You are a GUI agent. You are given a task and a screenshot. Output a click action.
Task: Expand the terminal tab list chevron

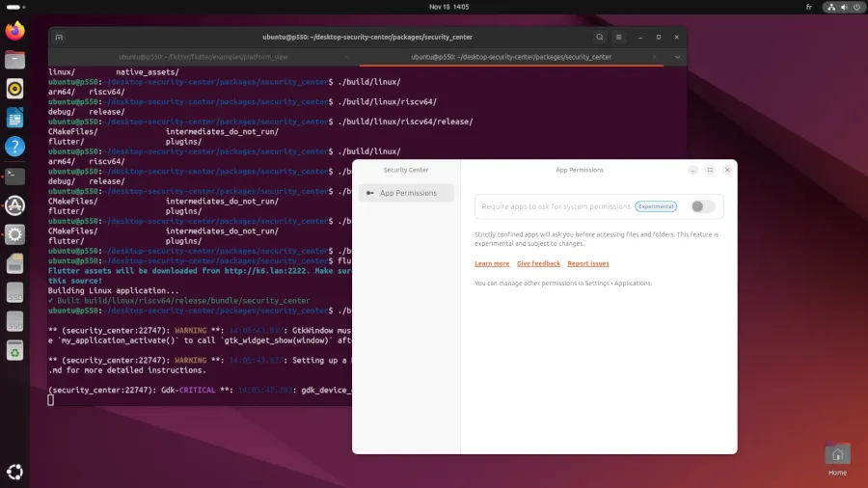click(676, 57)
